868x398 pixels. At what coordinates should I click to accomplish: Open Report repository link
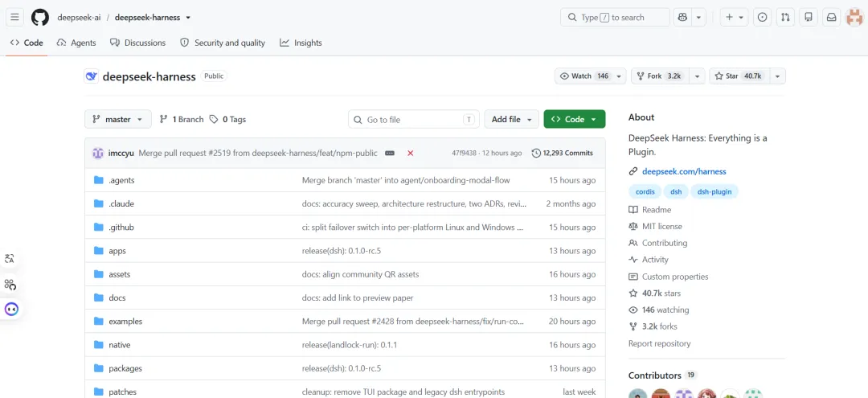(659, 344)
